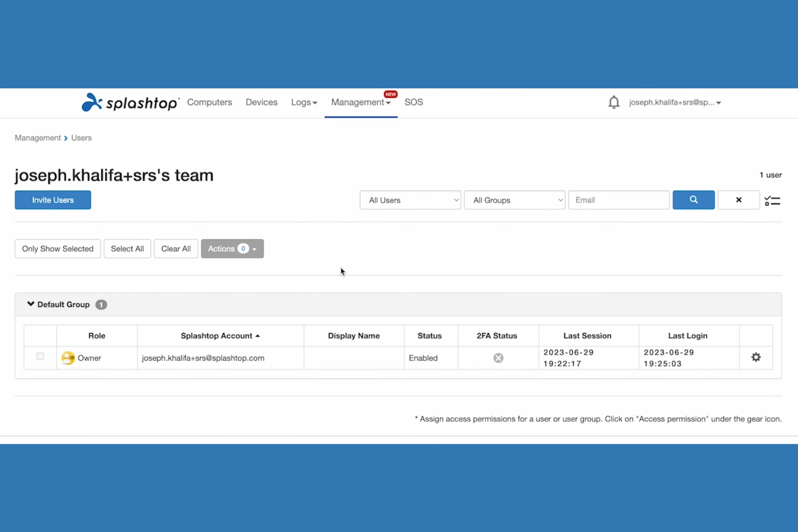Click the 2FA disabled status icon
The image size is (798, 532).
(498, 358)
